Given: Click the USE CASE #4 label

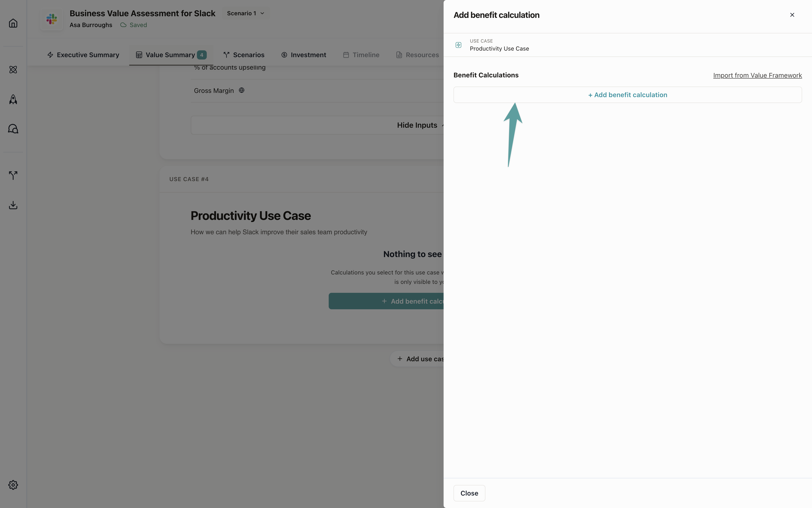Looking at the screenshot, I should pyautogui.click(x=189, y=179).
